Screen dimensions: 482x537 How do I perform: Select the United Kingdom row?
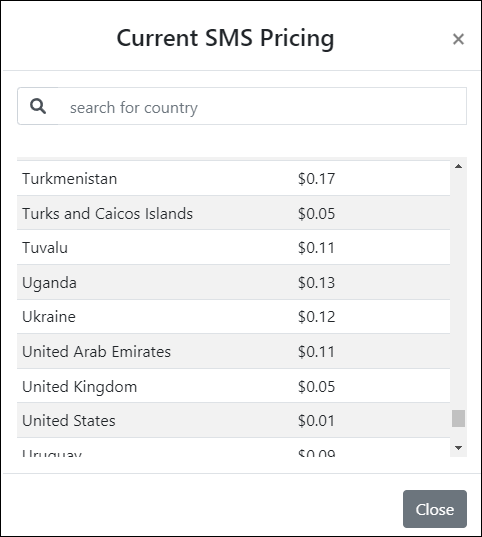233,386
